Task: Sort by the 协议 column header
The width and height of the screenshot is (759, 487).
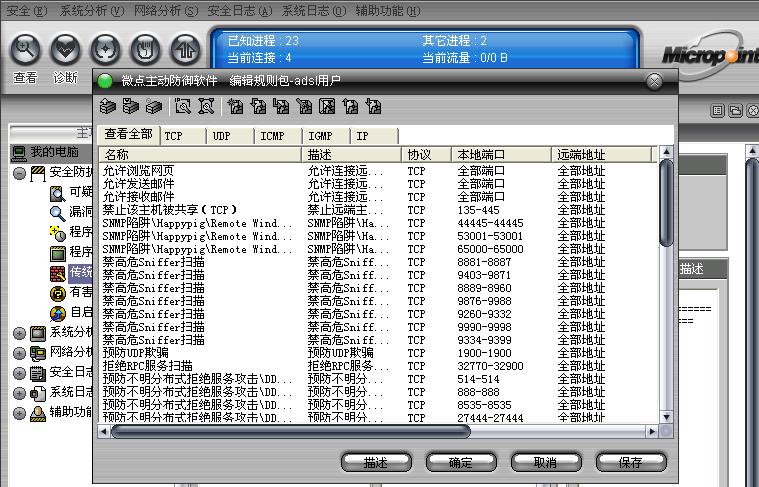Action: (x=426, y=154)
